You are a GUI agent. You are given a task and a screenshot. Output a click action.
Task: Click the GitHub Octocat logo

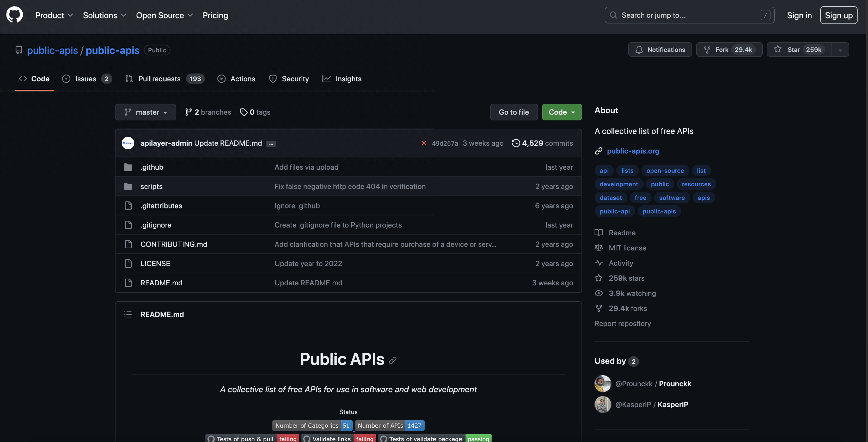pyautogui.click(x=15, y=15)
